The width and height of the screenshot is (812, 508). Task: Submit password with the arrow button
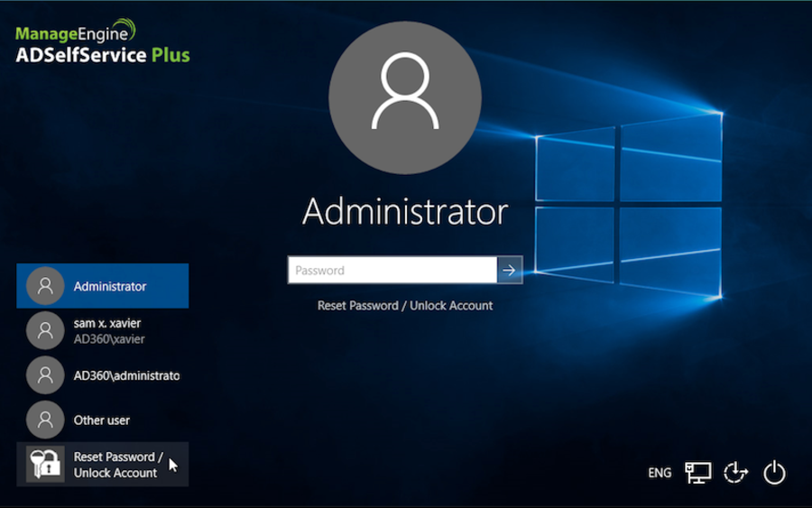coord(509,270)
